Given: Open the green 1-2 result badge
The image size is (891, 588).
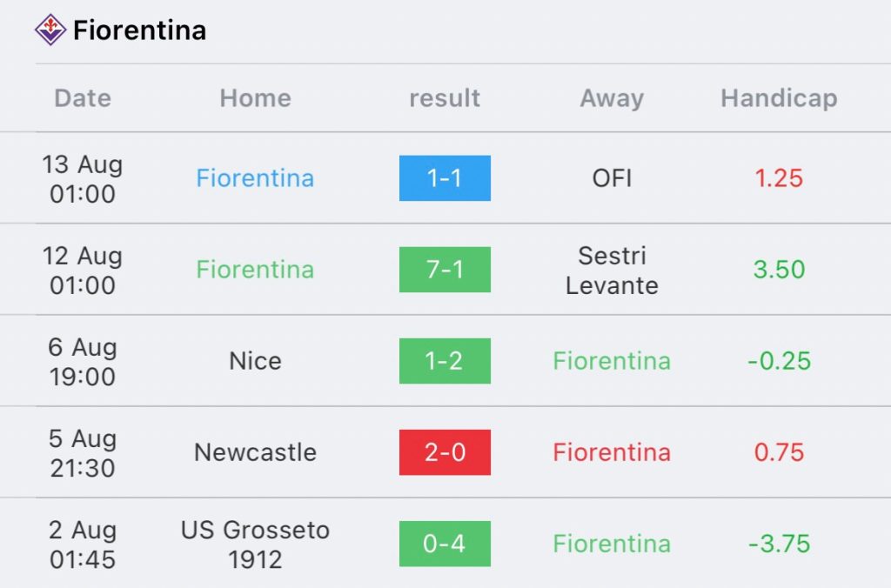Looking at the screenshot, I should pos(445,361).
